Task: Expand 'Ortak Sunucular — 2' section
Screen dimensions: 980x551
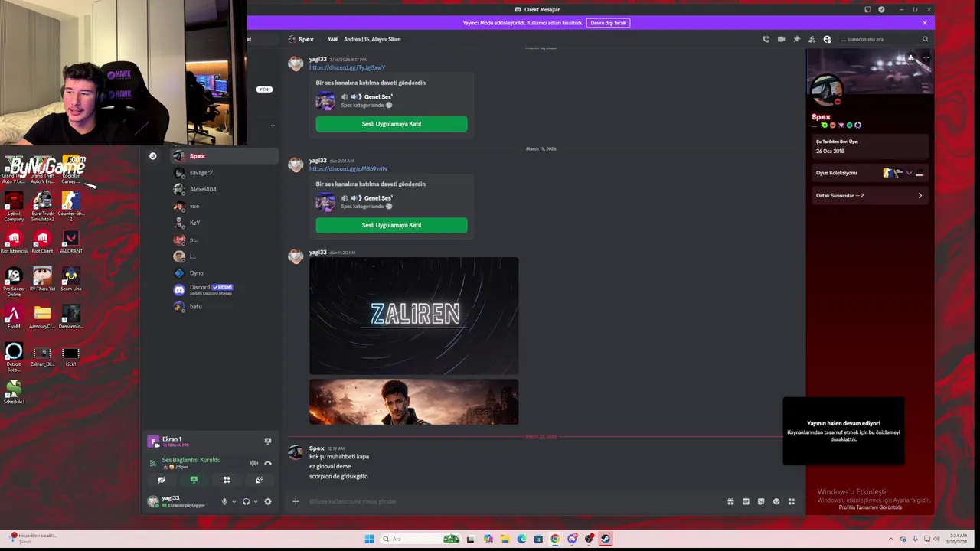Action: pyautogui.click(x=869, y=196)
